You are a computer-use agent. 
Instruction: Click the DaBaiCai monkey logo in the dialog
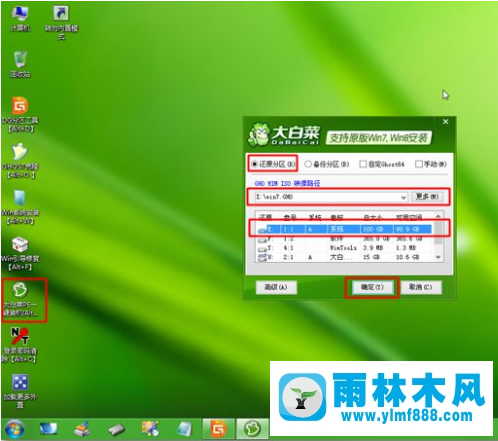coord(258,135)
